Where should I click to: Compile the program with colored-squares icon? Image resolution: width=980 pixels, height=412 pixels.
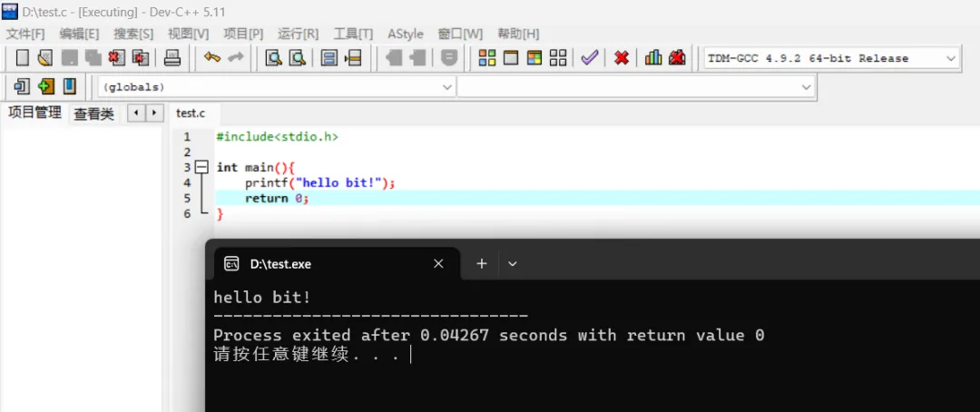click(x=487, y=58)
